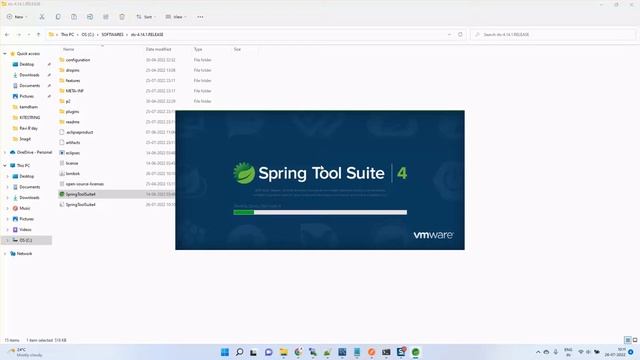Select OS (C:) drive in sidebar
This screenshot has width=640, height=360.
point(26,240)
